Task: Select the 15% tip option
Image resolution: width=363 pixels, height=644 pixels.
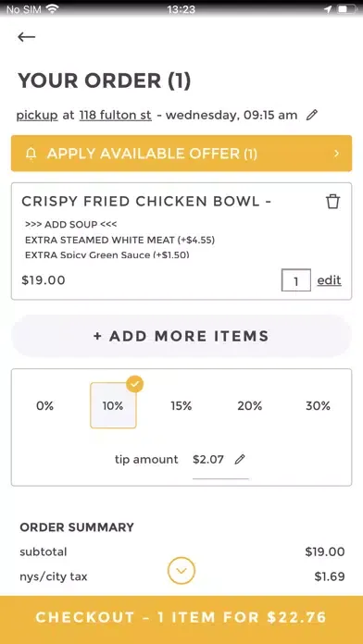Action: [181, 406]
